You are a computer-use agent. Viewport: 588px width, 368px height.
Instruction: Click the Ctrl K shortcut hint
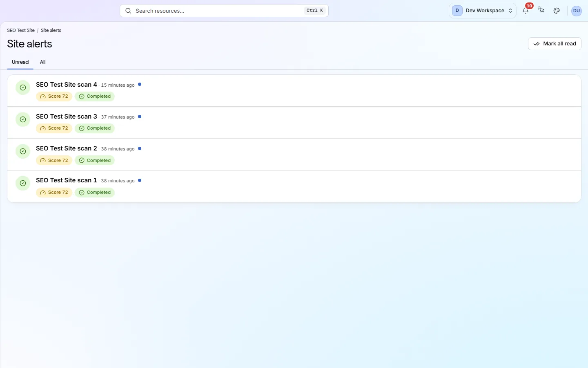pyautogui.click(x=315, y=11)
